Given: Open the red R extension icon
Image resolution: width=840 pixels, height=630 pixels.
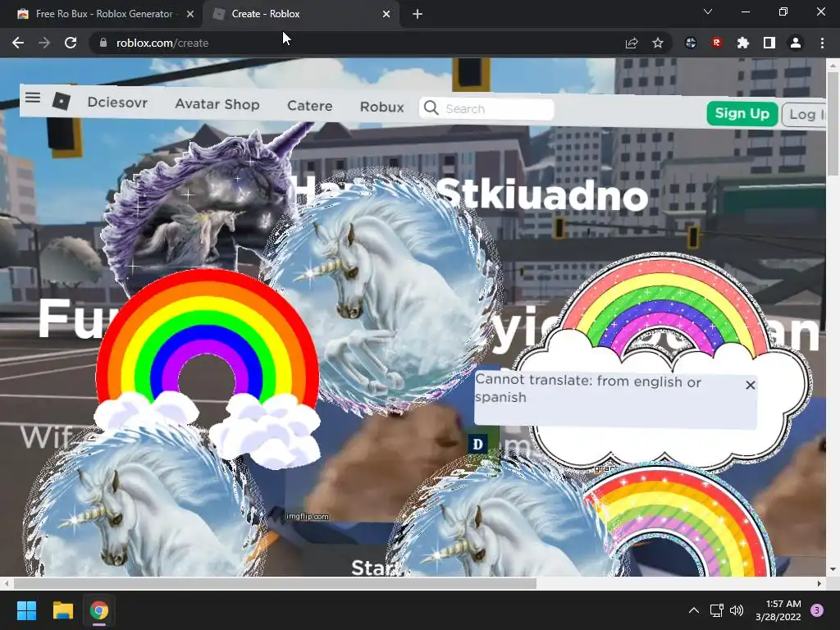Looking at the screenshot, I should 717,43.
